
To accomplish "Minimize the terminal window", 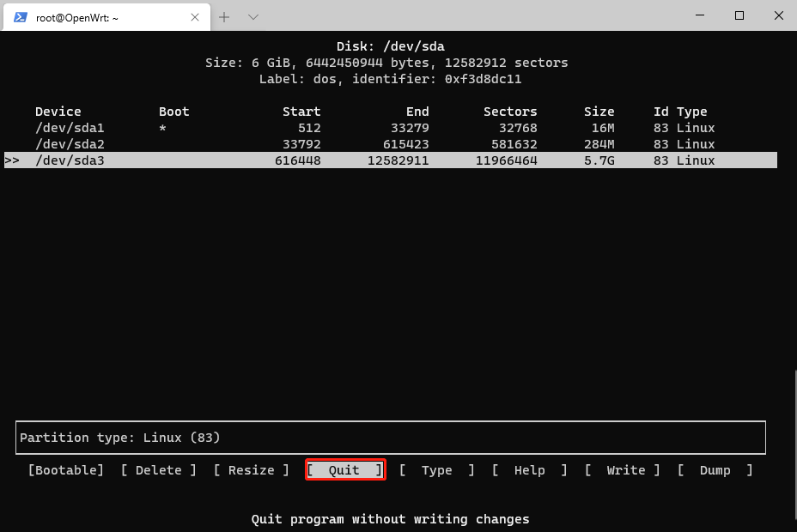I will (699, 15).
